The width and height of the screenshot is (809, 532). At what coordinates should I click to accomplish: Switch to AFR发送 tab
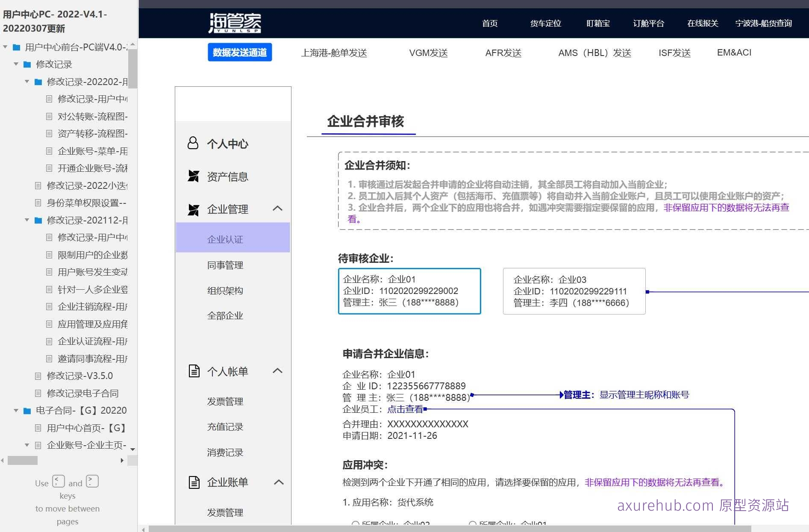pos(503,53)
